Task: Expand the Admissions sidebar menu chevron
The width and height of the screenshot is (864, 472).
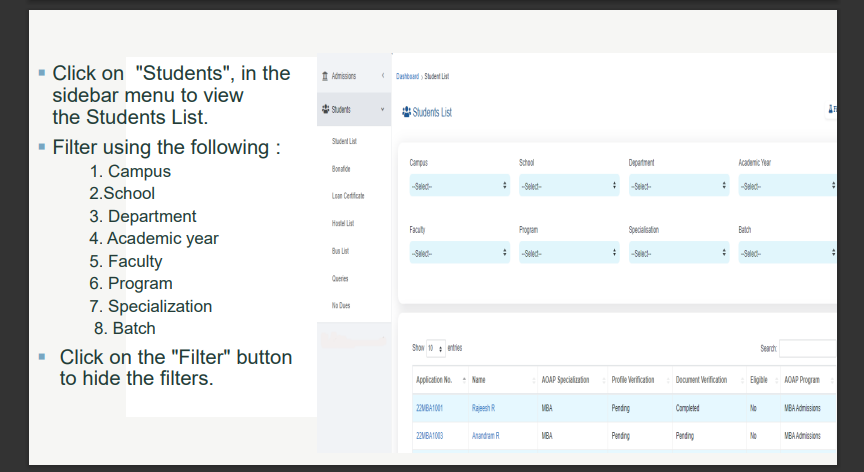Action: click(x=382, y=77)
